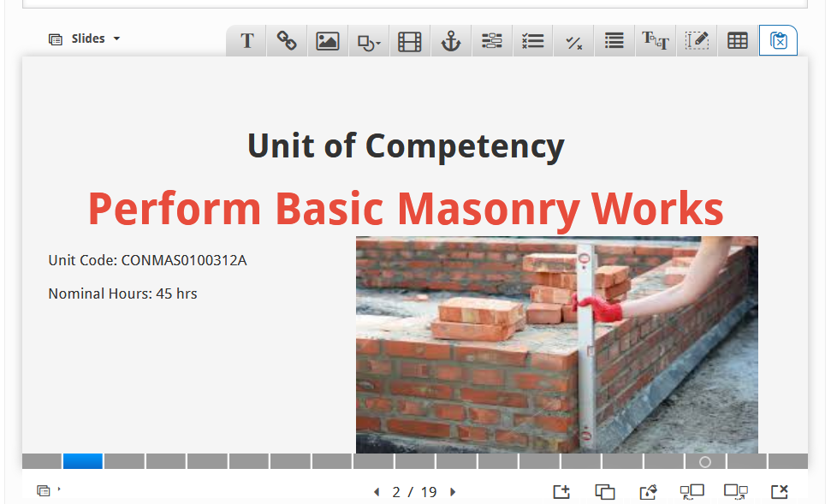The height and width of the screenshot is (504, 831).
Task: Select "Perform Basic Masonry Works" title text
Action: click(406, 209)
